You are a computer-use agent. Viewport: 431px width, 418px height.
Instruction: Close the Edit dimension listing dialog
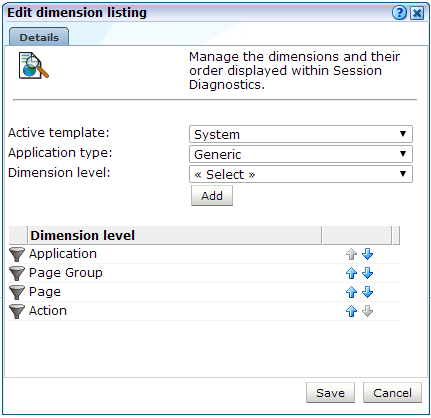tap(417, 13)
